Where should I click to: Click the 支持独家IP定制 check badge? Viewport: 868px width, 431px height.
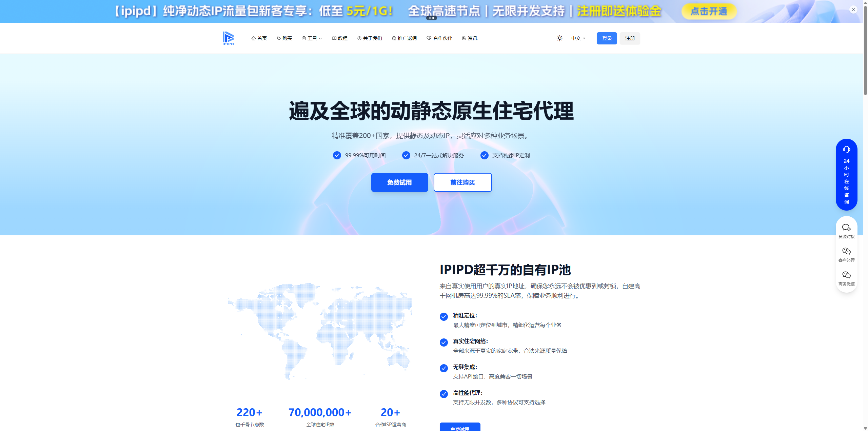point(484,155)
